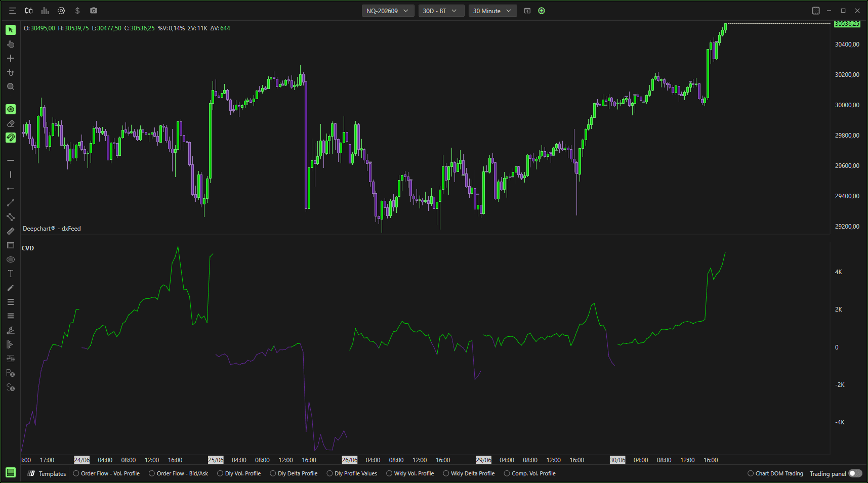Select Order Flow - Vol. Profile template

pyautogui.click(x=107, y=473)
